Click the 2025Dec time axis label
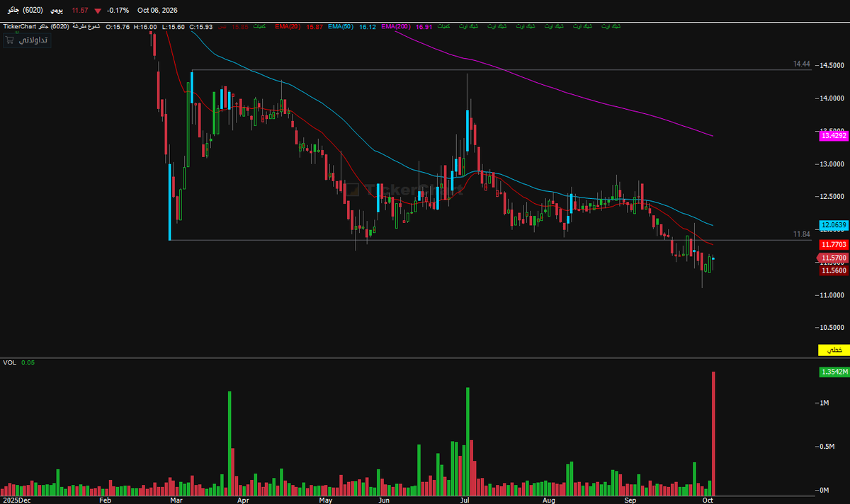This screenshot has width=850, height=504. tap(16, 500)
